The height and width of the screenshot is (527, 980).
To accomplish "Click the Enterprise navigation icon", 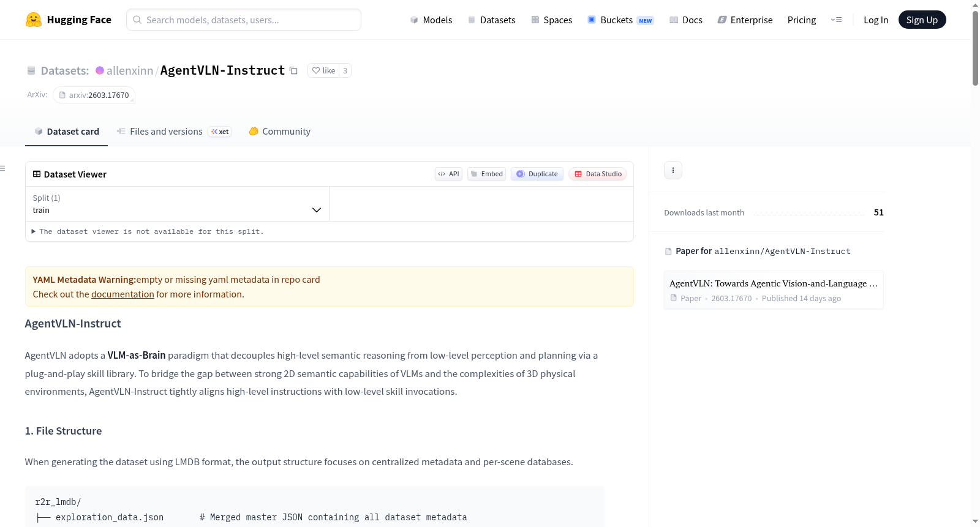I will point(722,20).
